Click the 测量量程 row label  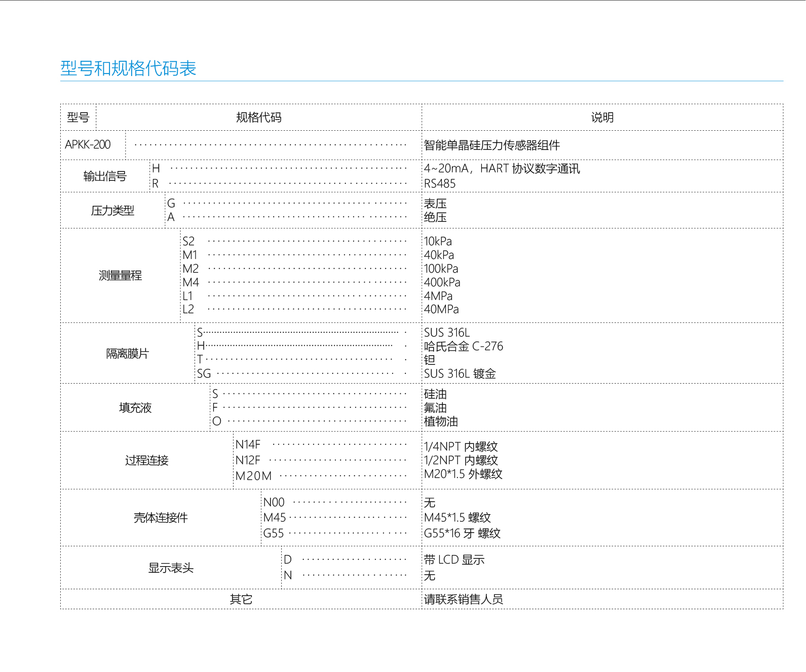pos(120,276)
